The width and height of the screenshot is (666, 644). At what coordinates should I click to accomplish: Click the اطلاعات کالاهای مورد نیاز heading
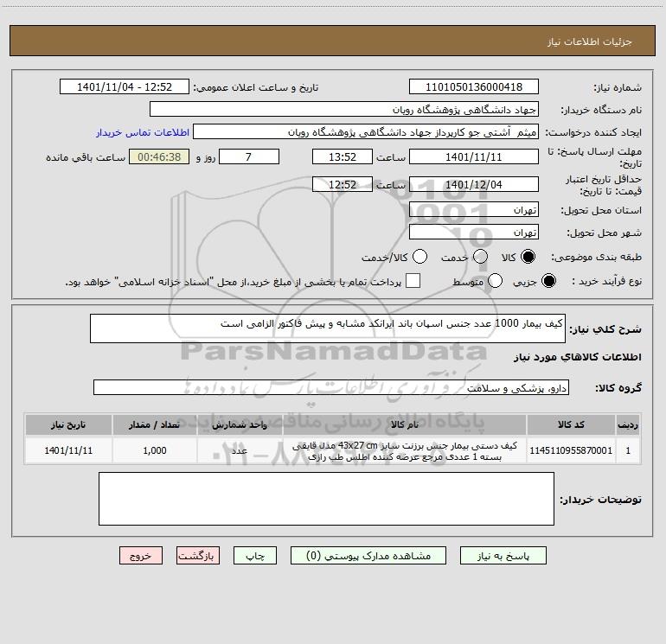coord(578,357)
